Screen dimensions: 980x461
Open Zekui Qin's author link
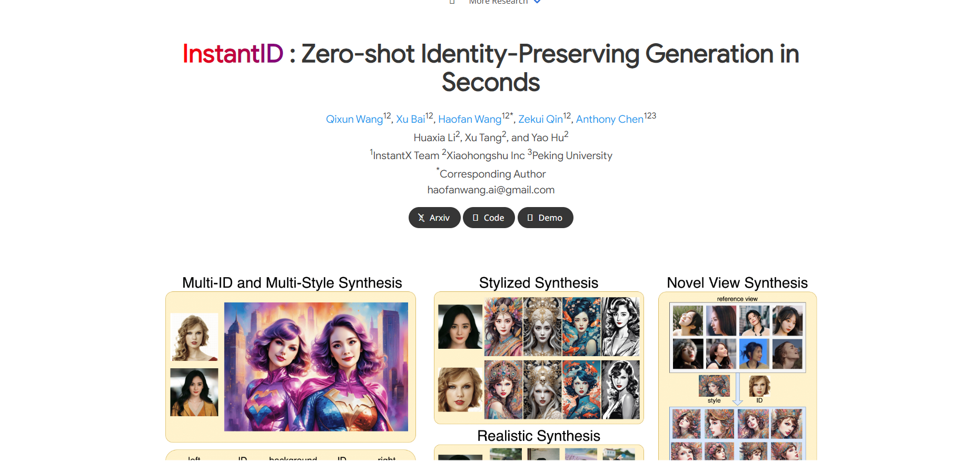[540, 119]
